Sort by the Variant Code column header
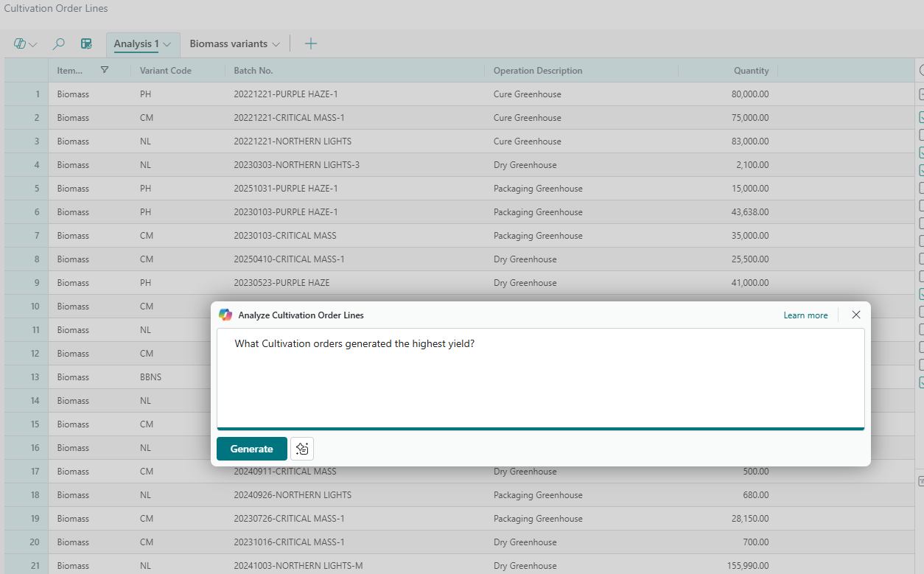This screenshot has width=924, height=574. 166,71
